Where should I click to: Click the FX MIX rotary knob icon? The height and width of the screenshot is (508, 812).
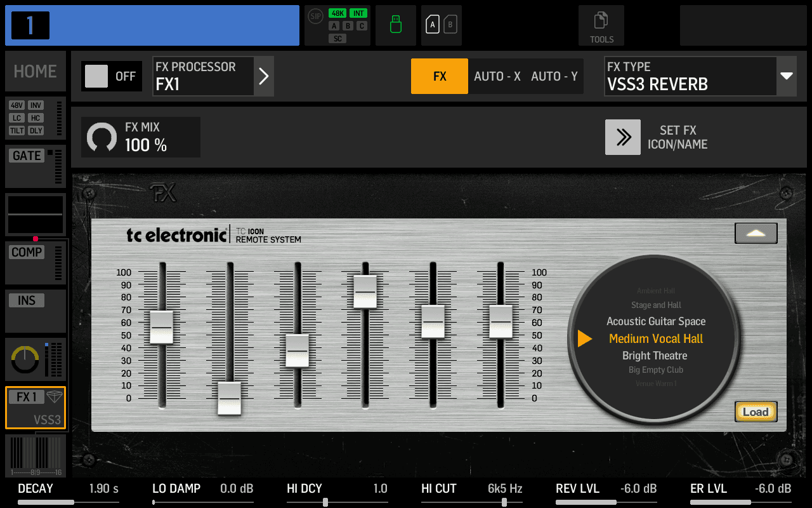102,137
